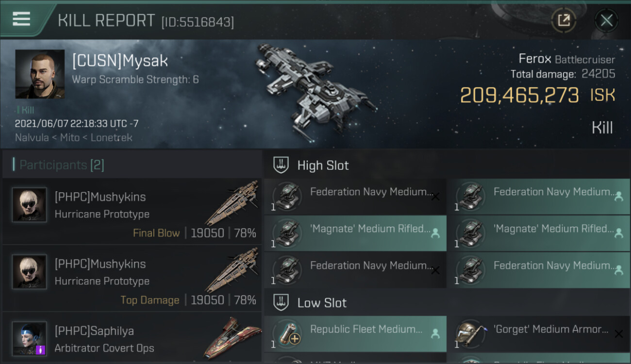
Task: Select Mysak's pilot portrait
Action: click(40, 74)
